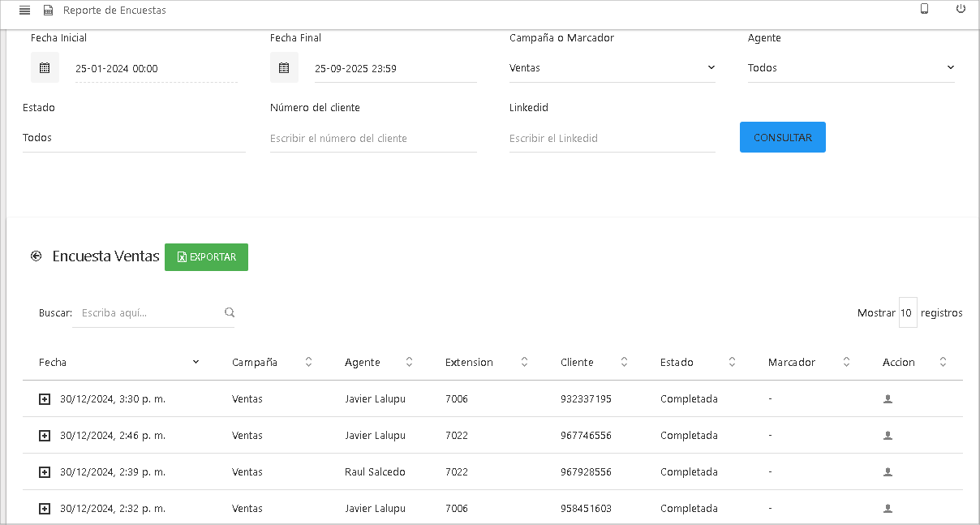
Task: Open the Agente dropdown showing Todos
Action: (x=850, y=68)
